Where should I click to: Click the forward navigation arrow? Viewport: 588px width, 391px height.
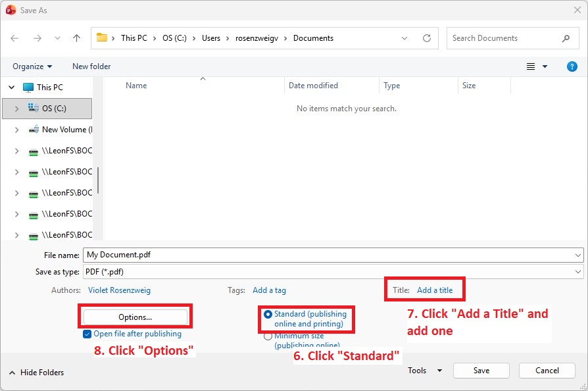(37, 38)
